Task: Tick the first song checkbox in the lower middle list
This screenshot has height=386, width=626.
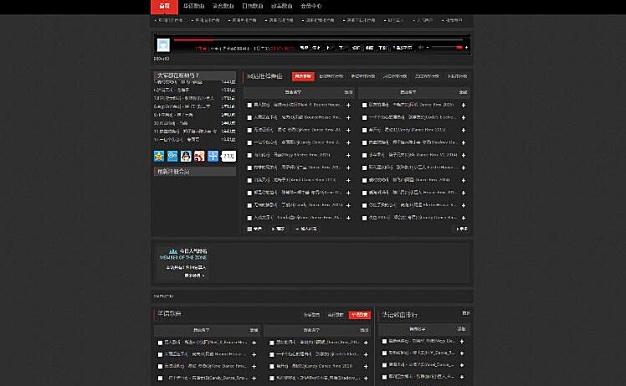Action: pyautogui.click(x=272, y=343)
